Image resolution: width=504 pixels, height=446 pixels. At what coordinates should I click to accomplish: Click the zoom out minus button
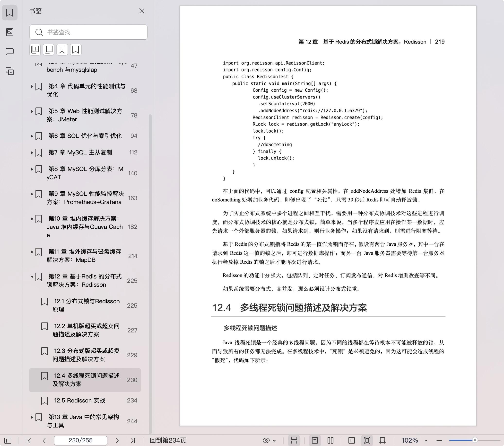click(x=439, y=440)
